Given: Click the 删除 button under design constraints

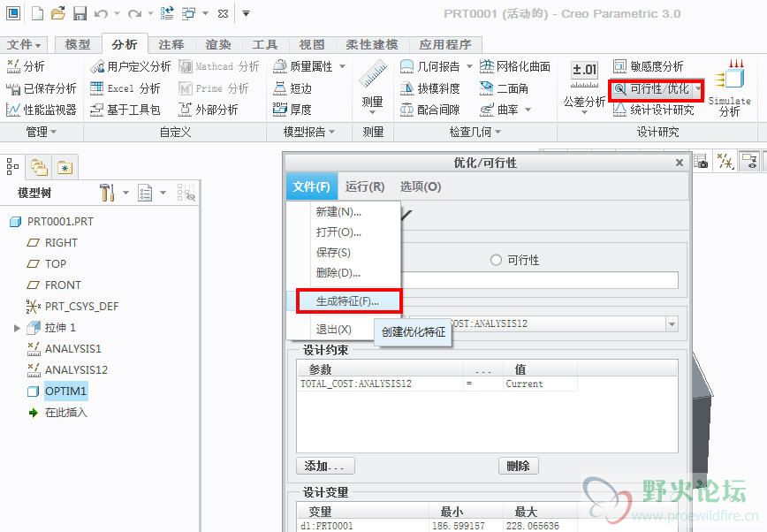Looking at the screenshot, I should click(519, 466).
